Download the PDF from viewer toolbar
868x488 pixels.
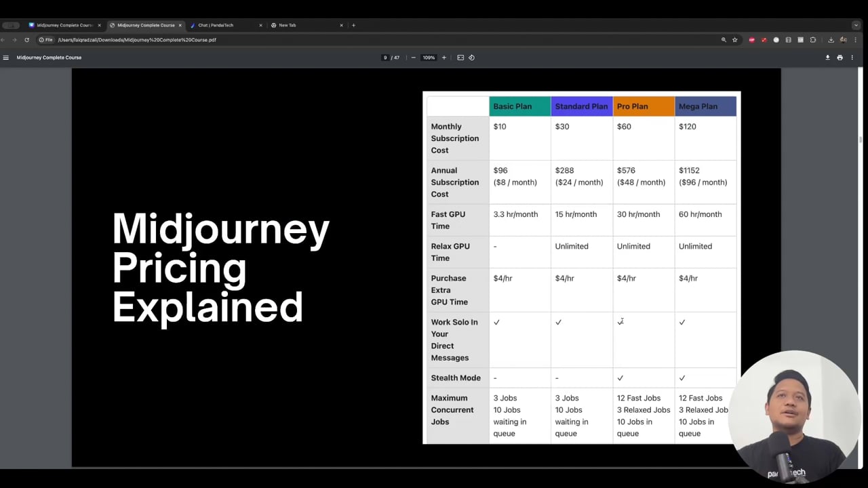tap(827, 58)
